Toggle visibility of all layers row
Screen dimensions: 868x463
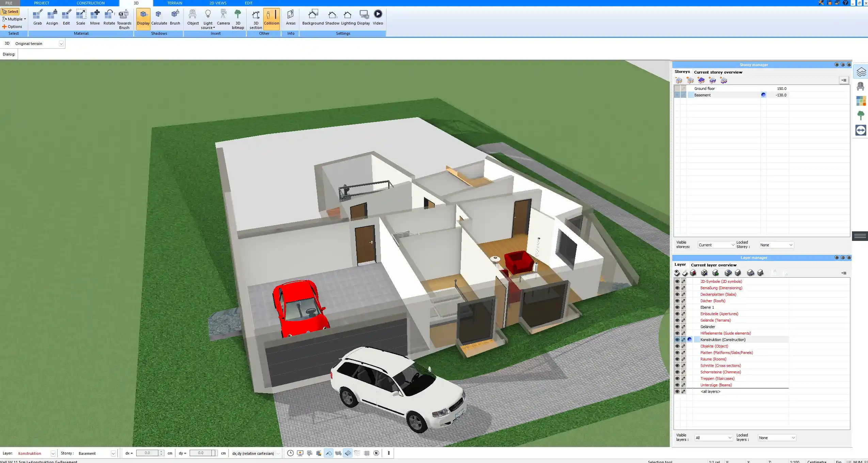tap(677, 391)
